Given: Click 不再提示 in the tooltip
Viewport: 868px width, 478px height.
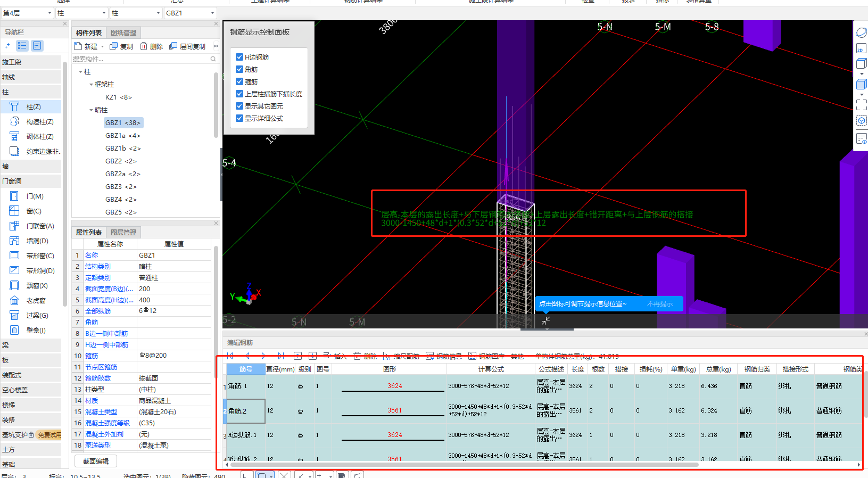Looking at the screenshot, I should pos(660,303).
